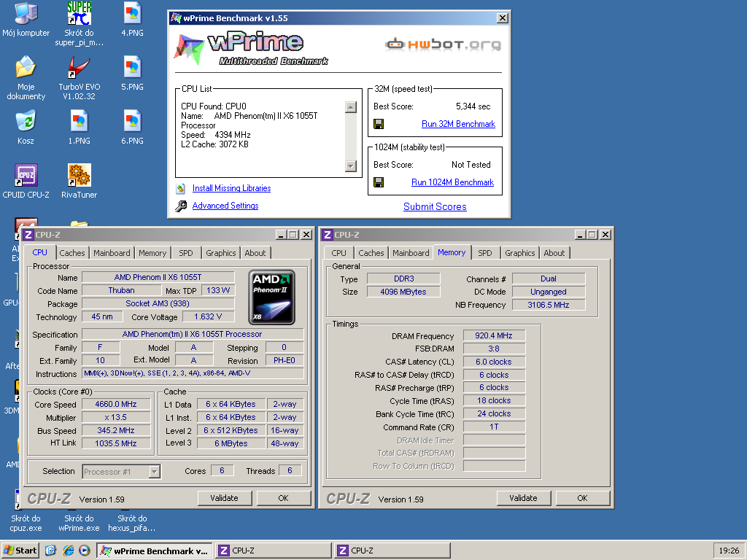Click Windows Media Player quick launch icon
Screen dimensions: 747x560
(x=85, y=551)
